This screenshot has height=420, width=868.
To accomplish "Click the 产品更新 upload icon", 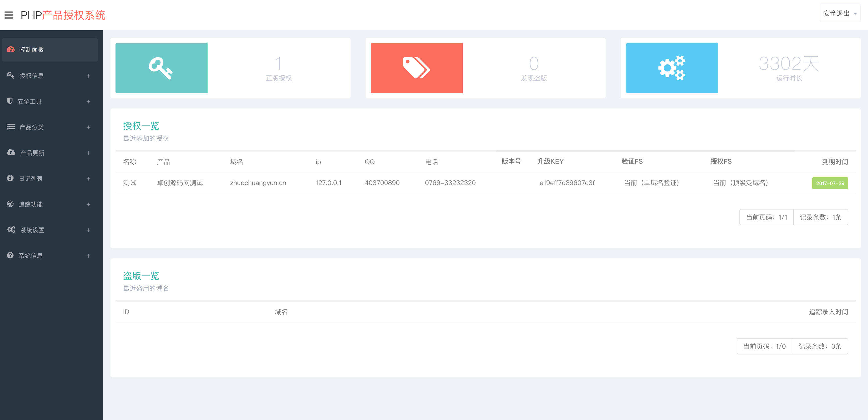I will pos(11,153).
